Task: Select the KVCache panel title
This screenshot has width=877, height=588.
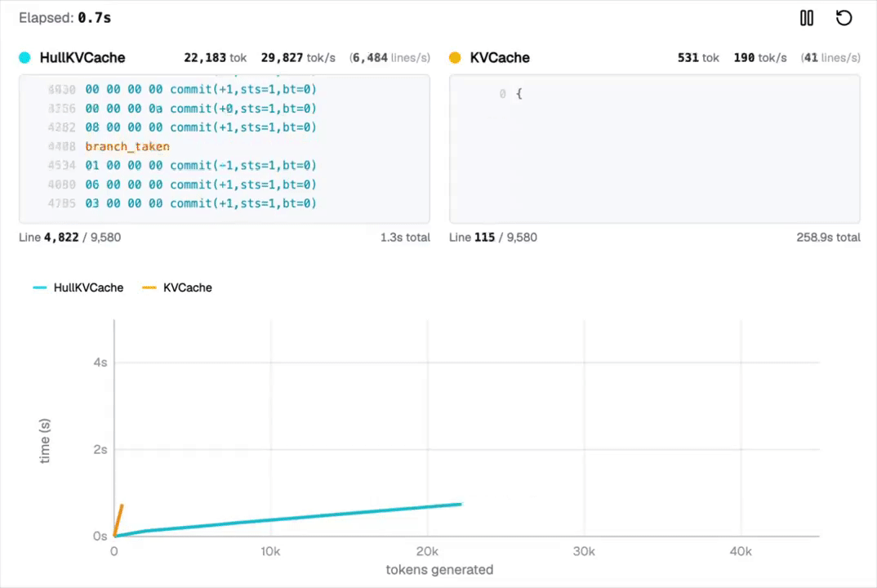Action: coord(500,58)
